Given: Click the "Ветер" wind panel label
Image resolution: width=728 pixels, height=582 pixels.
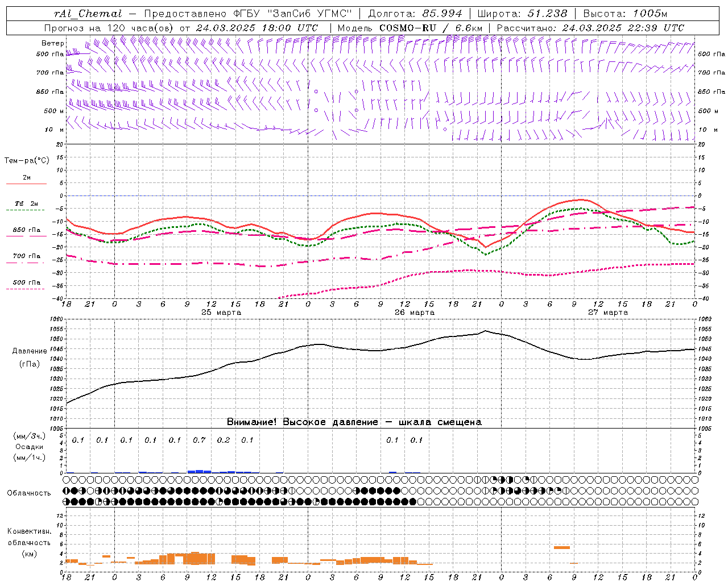Looking at the screenshot, I should [53, 43].
